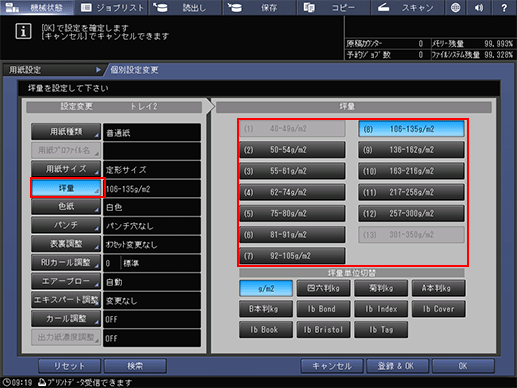Image resolution: width=517 pixels, height=388 pixels.
Task: Switch weight unit to A本判kg
Action: (439, 288)
